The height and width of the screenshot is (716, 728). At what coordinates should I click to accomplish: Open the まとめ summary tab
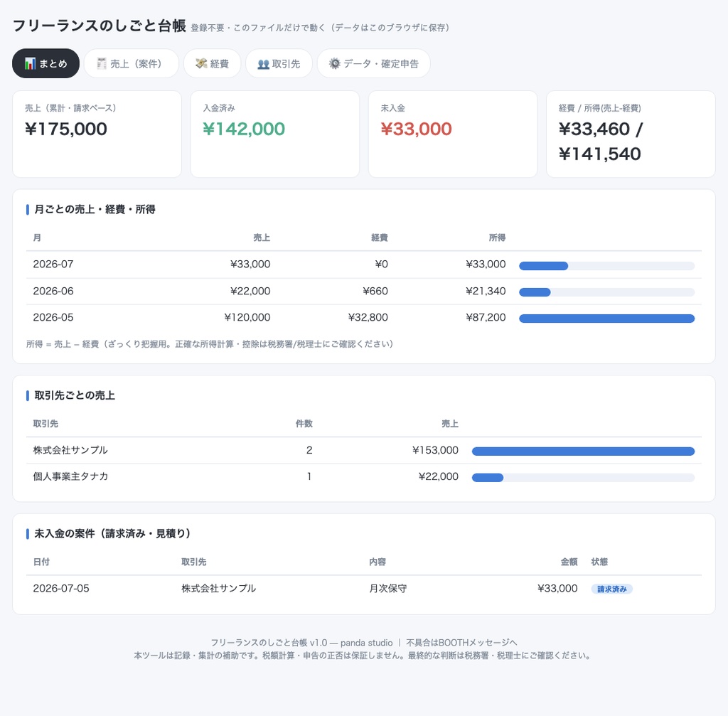pos(45,63)
